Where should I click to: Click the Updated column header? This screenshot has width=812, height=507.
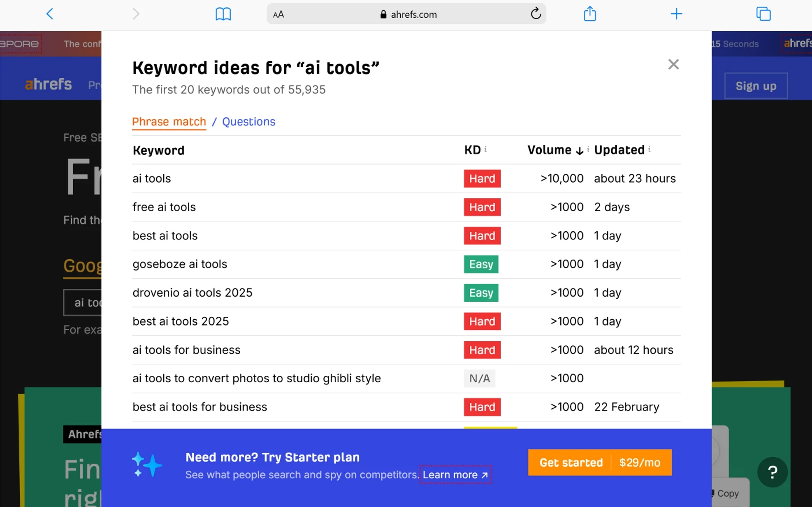619,150
